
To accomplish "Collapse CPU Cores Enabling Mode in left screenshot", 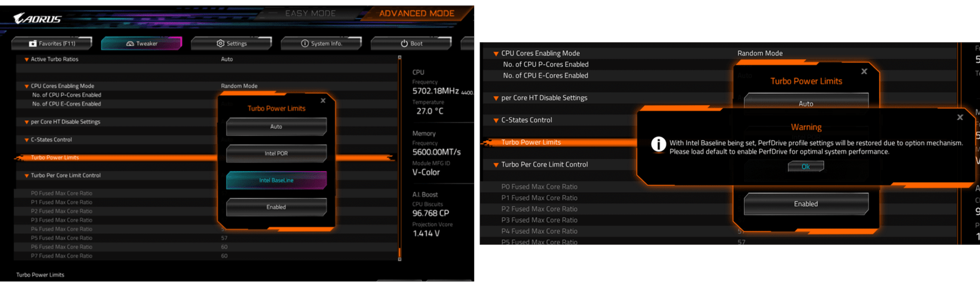I will (x=26, y=86).
